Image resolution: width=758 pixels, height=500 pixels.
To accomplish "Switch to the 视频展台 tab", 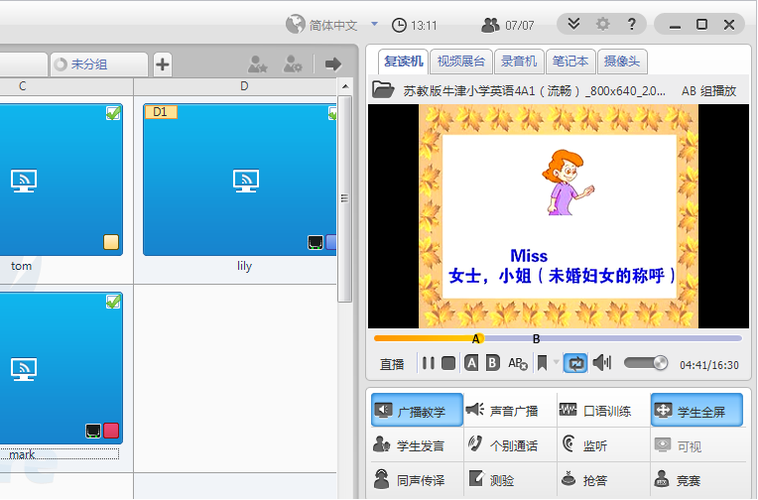I will (461, 61).
